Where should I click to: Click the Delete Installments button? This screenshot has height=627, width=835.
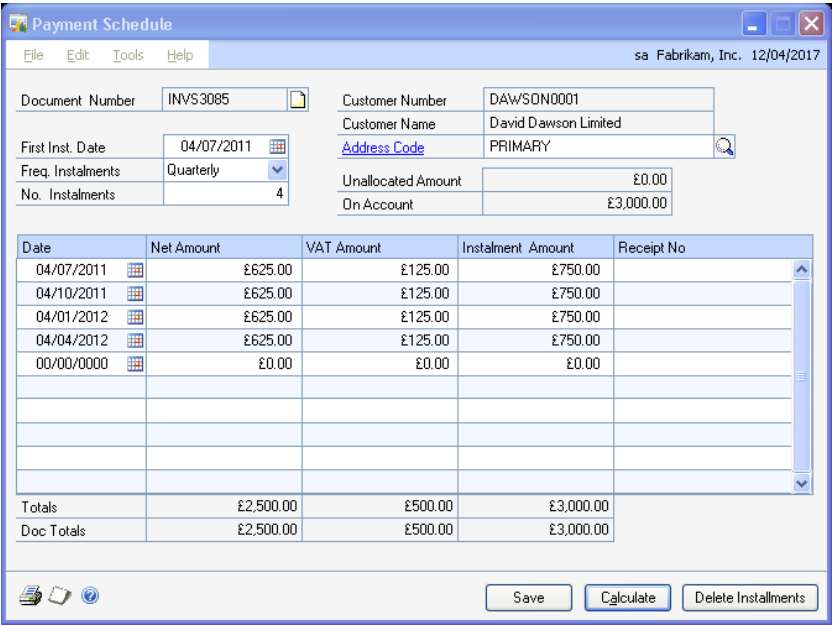click(x=750, y=598)
